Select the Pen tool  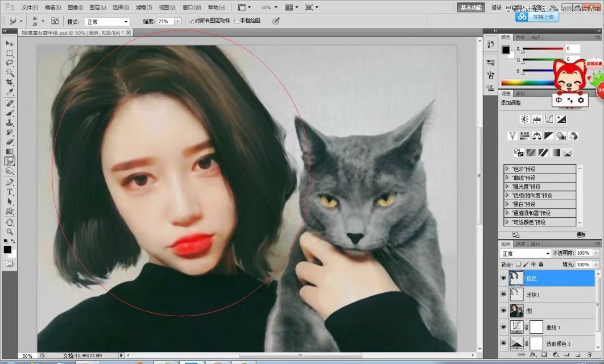[10, 182]
